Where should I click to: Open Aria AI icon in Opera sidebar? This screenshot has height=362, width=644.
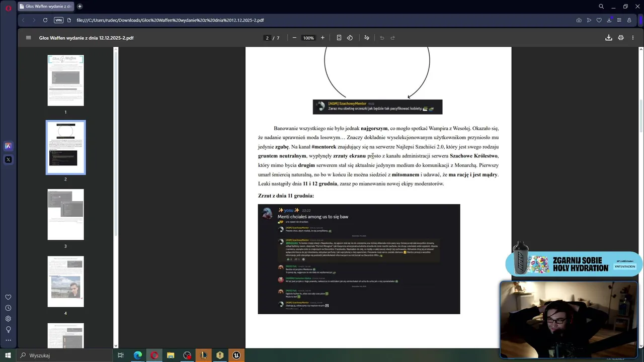point(8,146)
